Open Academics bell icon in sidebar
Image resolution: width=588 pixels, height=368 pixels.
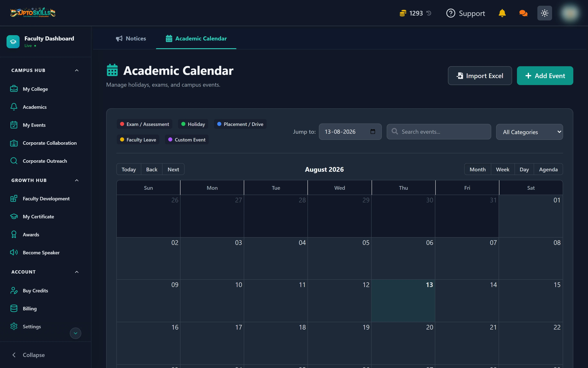tap(14, 107)
